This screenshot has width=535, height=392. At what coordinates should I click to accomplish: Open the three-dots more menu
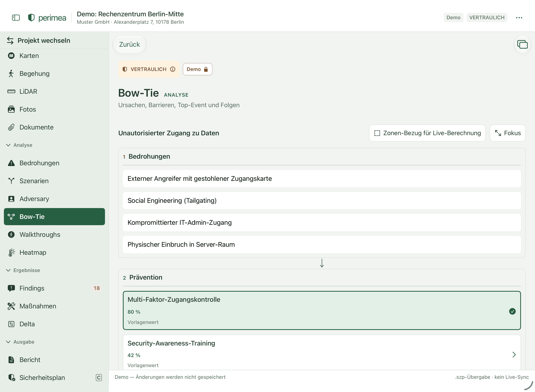(519, 18)
